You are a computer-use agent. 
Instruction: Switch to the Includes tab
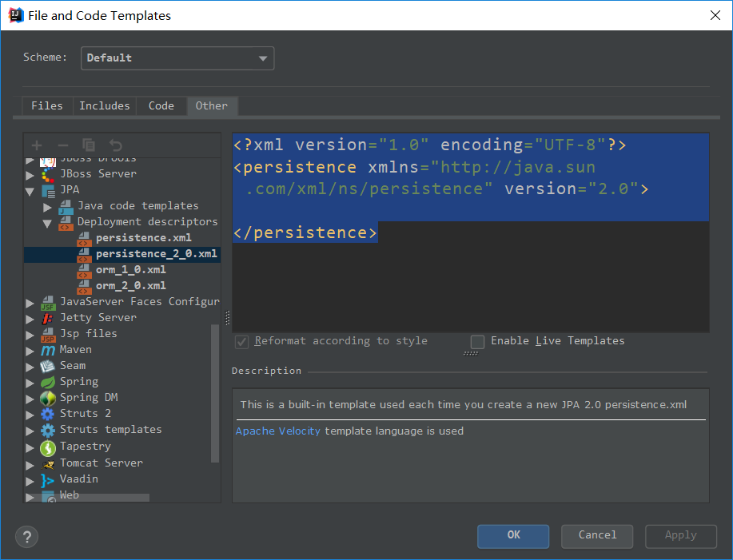click(x=104, y=105)
